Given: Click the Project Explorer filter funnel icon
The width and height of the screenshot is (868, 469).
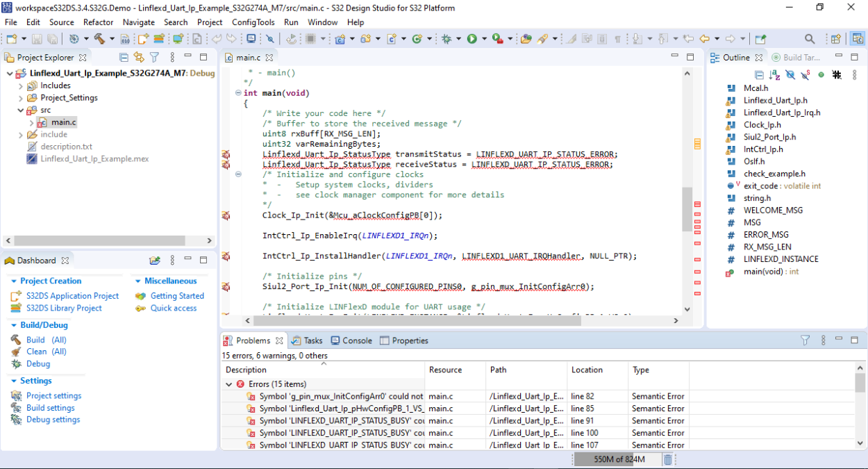Looking at the screenshot, I should point(155,58).
